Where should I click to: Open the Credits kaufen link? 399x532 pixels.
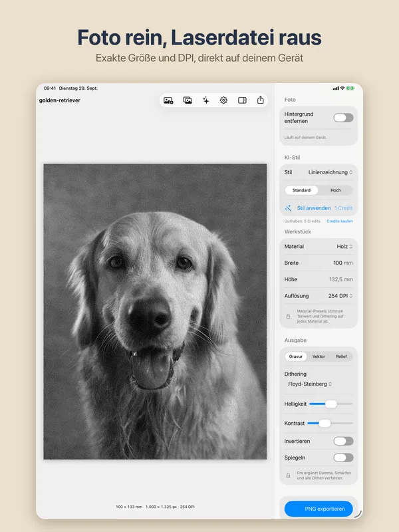click(x=340, y=221)
